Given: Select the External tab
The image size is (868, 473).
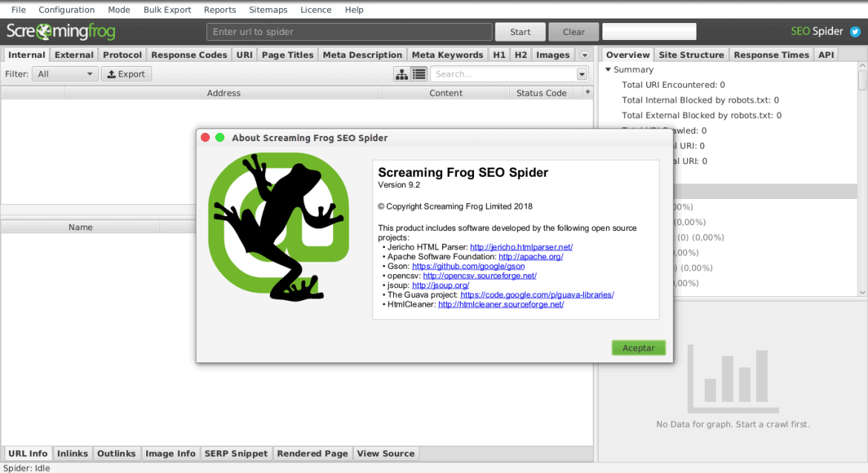Looking at the screenshot, I should pyautogui.click(x=74, y=55).
